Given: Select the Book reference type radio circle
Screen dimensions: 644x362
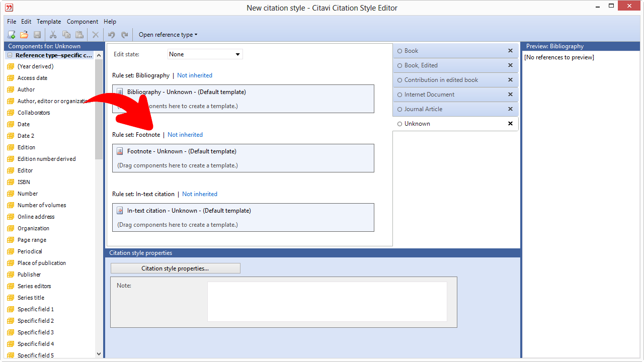Looking at the screenshot, I should point(400,51).
